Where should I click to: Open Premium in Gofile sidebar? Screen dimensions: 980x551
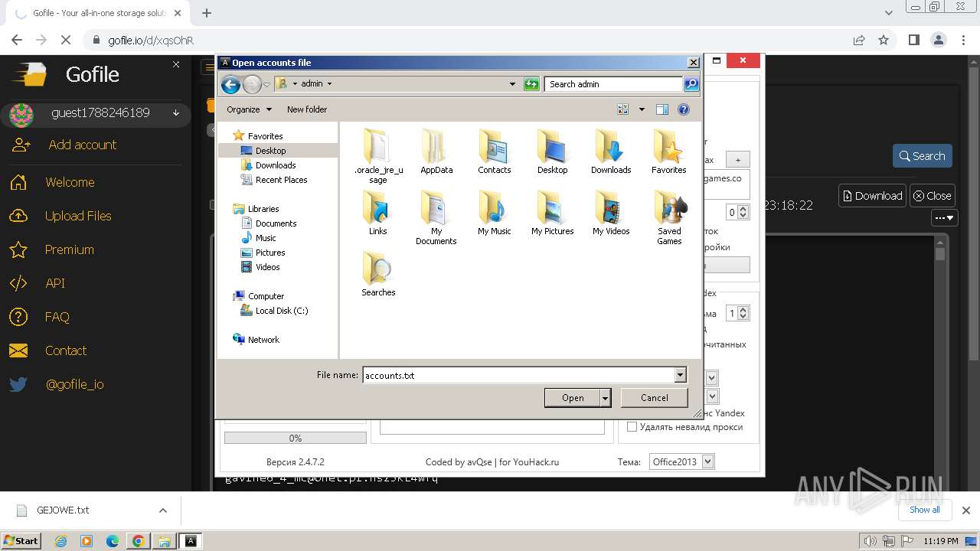69,249
